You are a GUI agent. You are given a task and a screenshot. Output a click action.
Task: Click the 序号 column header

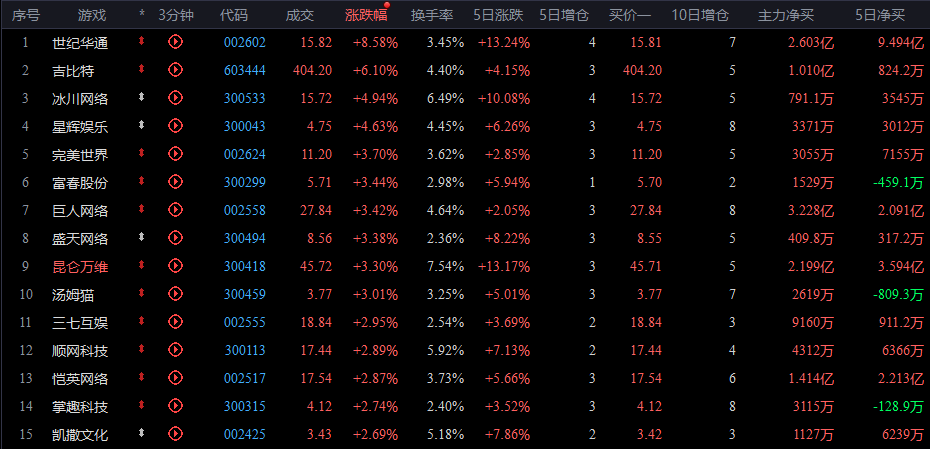click(x=26, y=15)
